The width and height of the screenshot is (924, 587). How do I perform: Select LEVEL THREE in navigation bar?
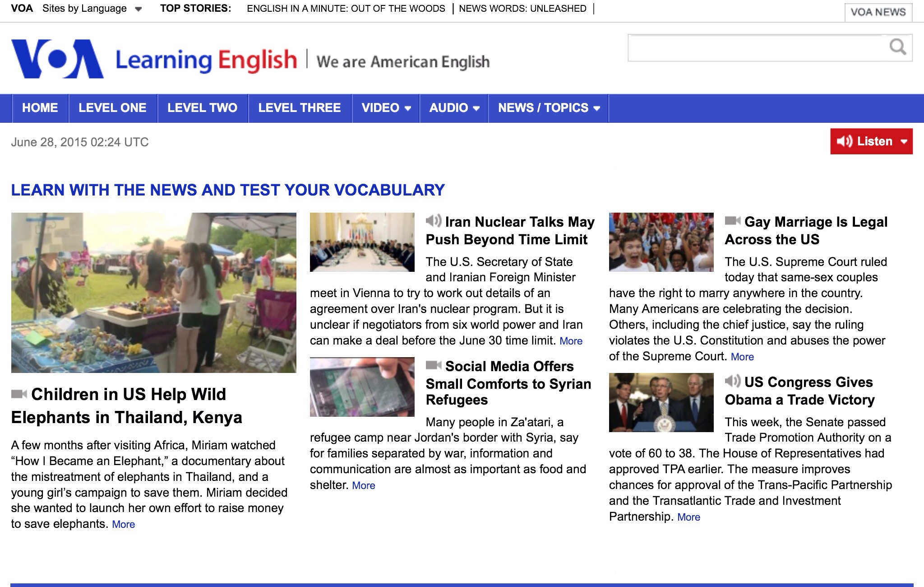[299, 108]
